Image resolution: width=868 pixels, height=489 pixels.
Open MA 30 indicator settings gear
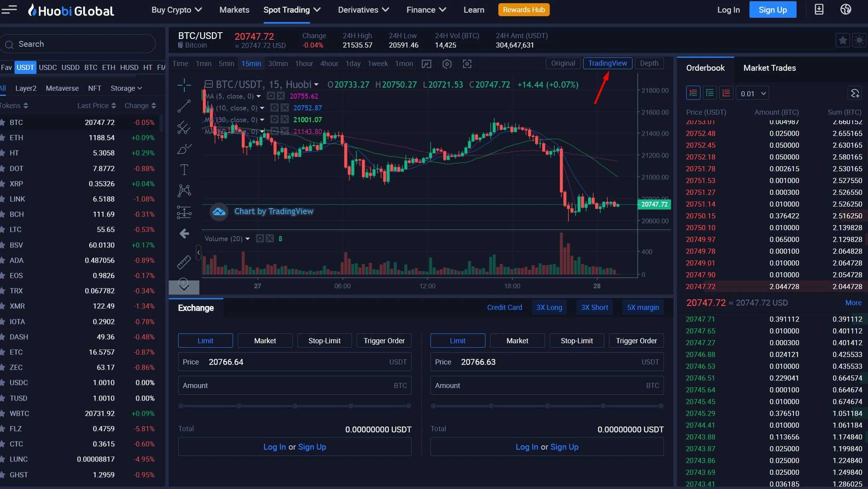tap(275, 120)
